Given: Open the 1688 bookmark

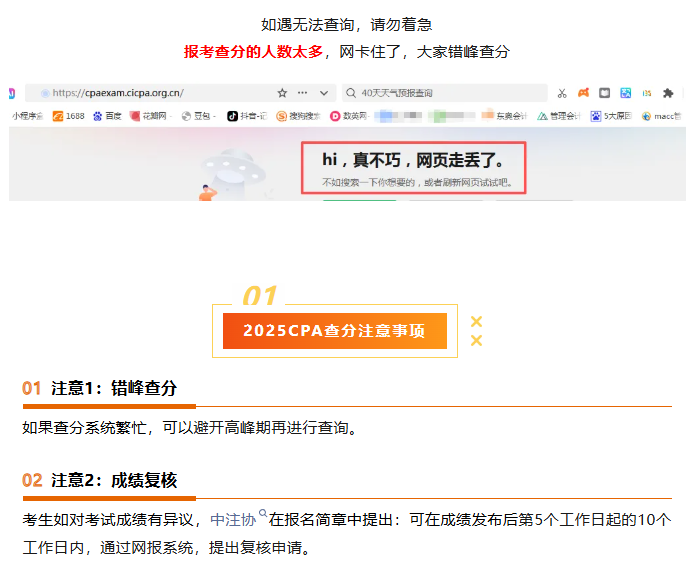Looking at the screenshot, I should point(68,116).
